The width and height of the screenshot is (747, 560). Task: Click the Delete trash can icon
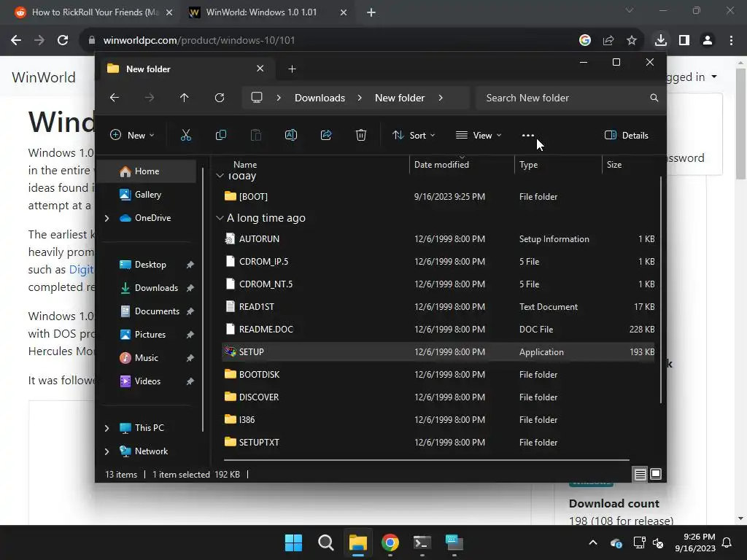(x=361, y=135)
